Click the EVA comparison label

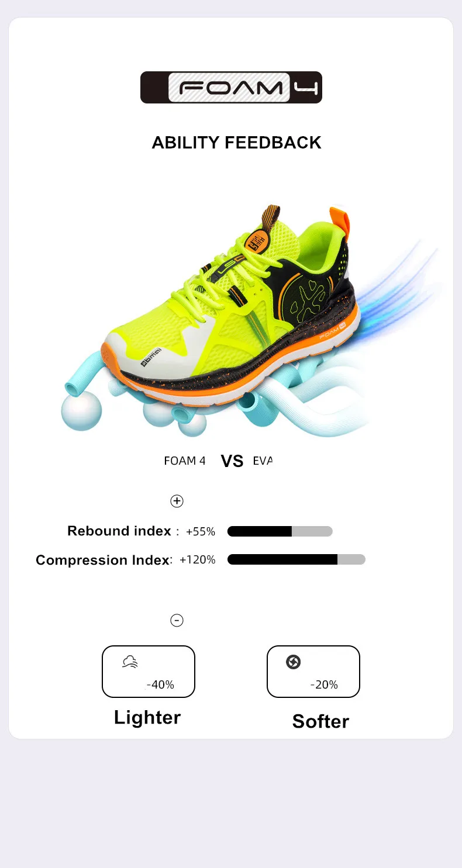pos(263,461)
